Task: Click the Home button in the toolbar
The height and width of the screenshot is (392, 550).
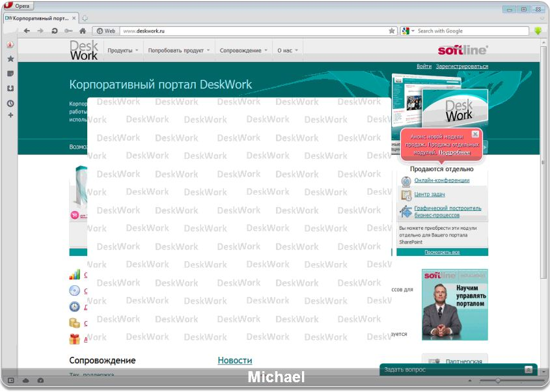Action: [83, 31]
